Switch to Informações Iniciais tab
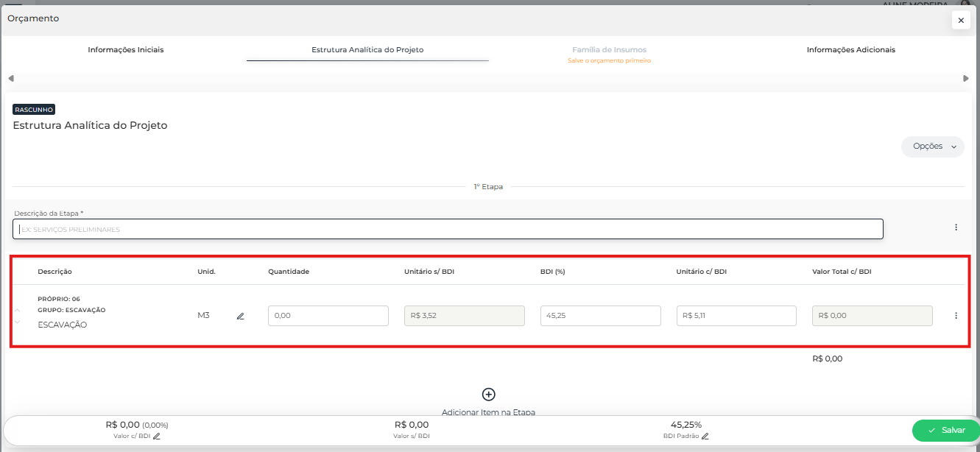This screenshot has width=980, height=452. [126, 50]
